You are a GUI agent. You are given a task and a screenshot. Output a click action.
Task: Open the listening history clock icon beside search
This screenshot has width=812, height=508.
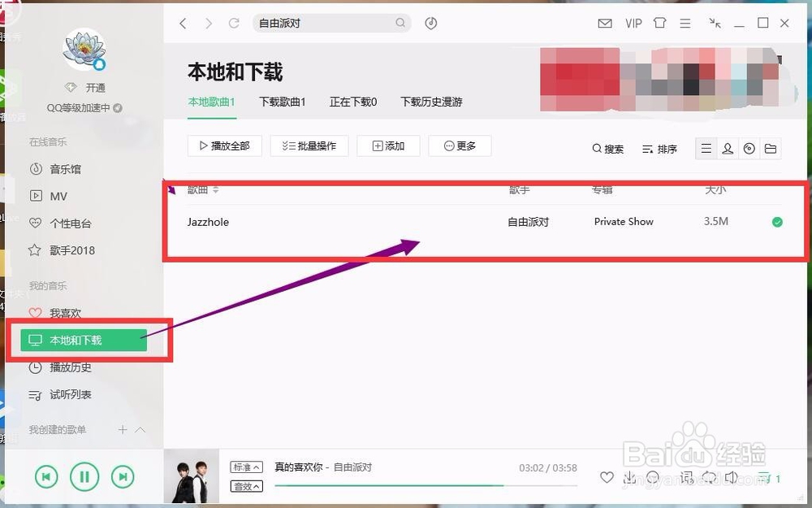[x=431, y=24]
